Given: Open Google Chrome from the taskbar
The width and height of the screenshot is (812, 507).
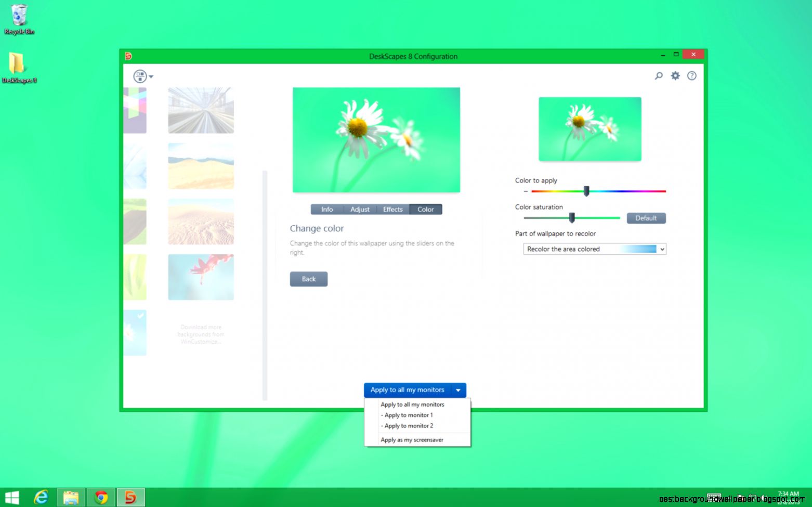Looking at the screenshot, I should [101, 497].
